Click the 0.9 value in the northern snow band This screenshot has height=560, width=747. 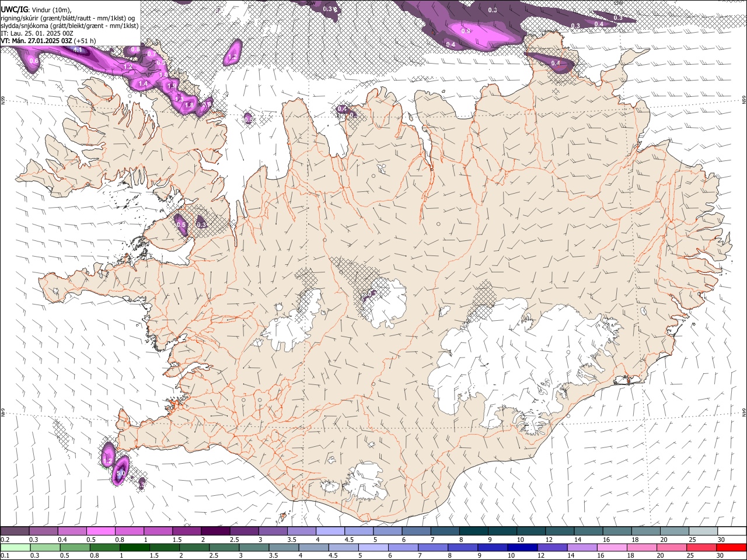[x=466, y=31]
